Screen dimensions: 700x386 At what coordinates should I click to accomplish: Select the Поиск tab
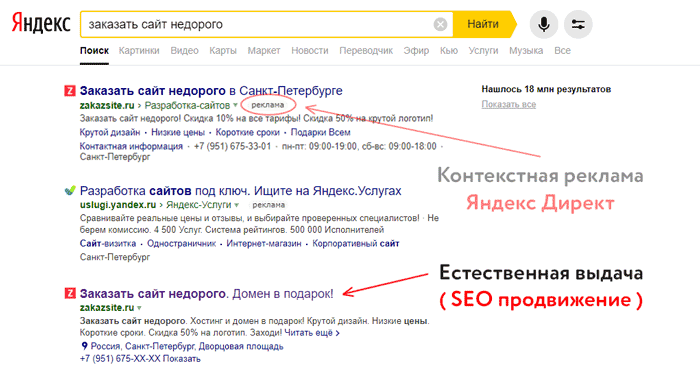94,50
